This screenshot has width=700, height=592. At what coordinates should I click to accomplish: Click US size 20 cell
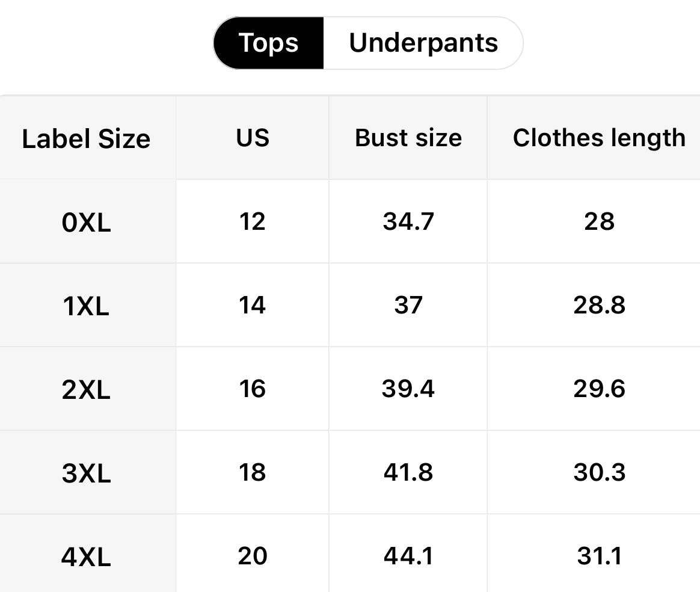pyautogui.click(x=253, y=556)
